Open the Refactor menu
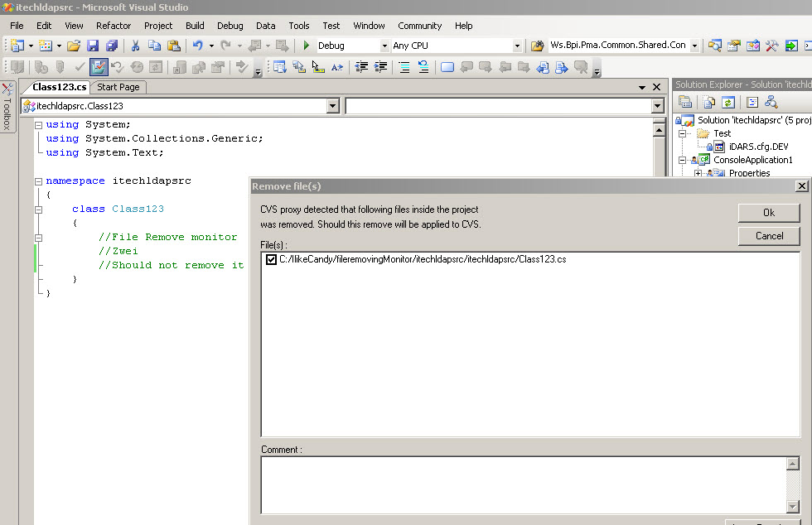 click(114, 26)
